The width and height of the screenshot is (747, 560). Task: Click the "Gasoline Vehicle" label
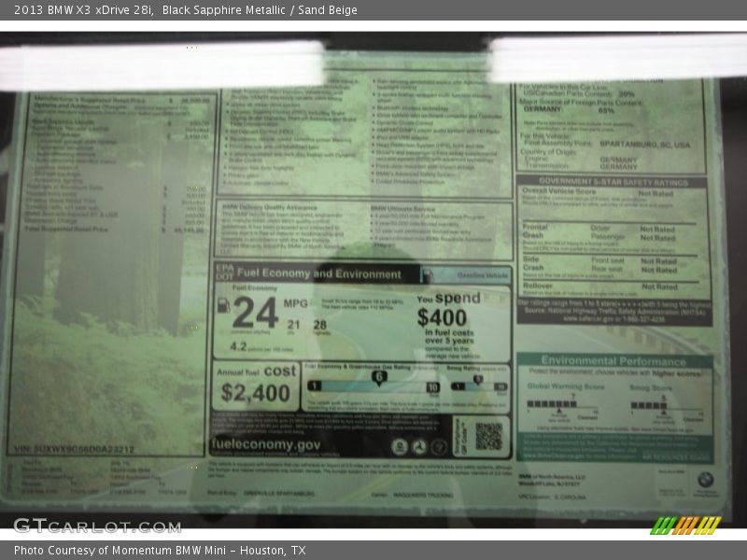click(x=482, y=275)
